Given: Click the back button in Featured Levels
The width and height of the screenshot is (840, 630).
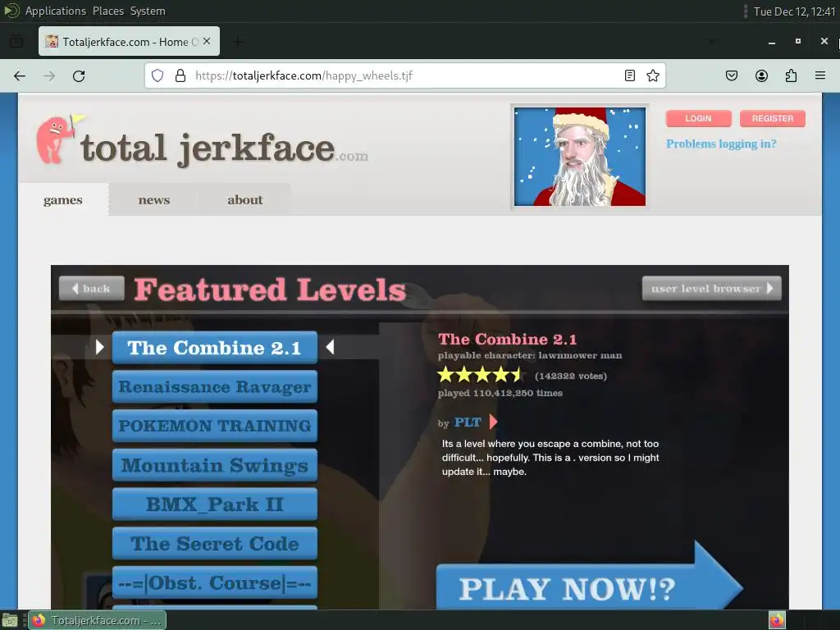Looking at the screenshot, I should point(92,288).
